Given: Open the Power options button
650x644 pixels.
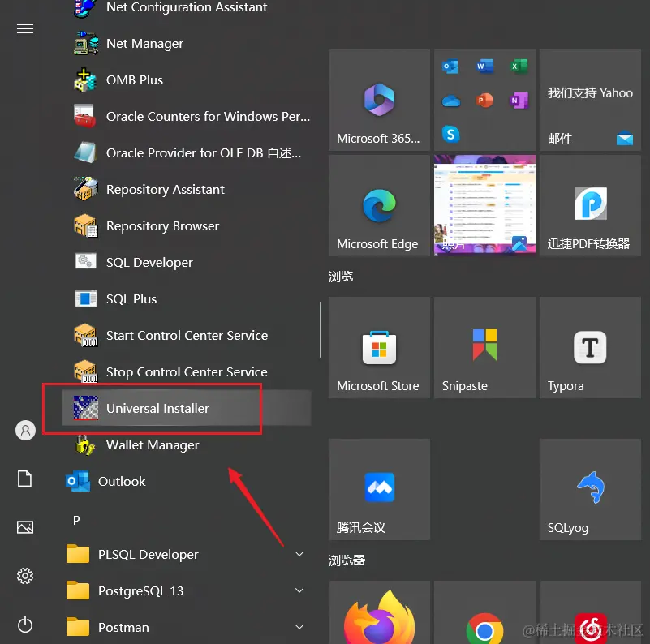Looking at the screenshot, I should pos(25,625).
